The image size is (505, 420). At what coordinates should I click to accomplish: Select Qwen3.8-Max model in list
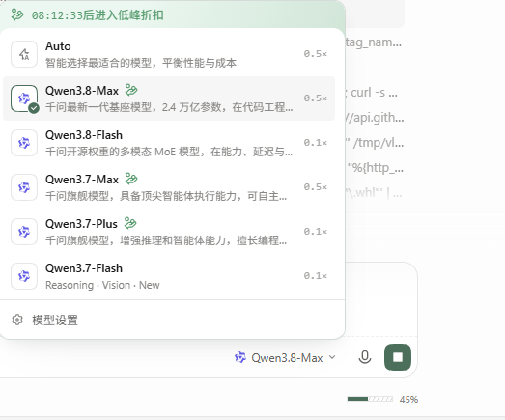(x=169, y=98)
